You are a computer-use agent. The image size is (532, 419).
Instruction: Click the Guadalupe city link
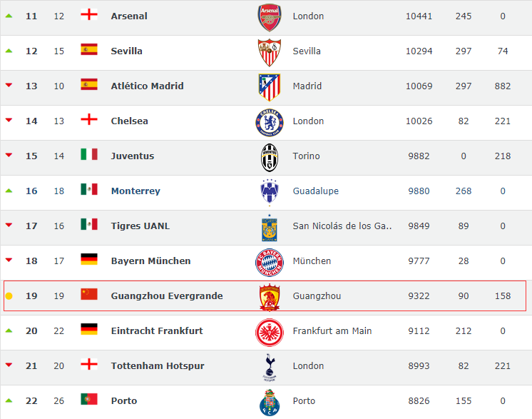click(x=316, y=191)
